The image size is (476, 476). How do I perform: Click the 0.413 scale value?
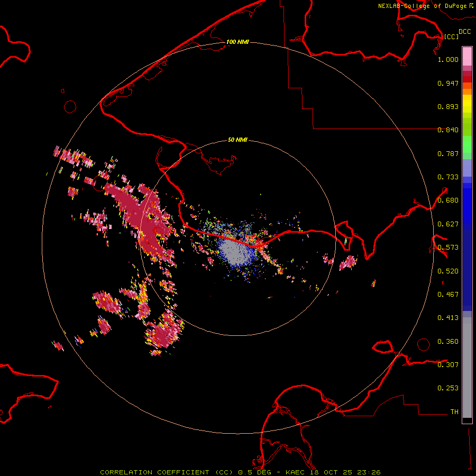pos(448,318)
